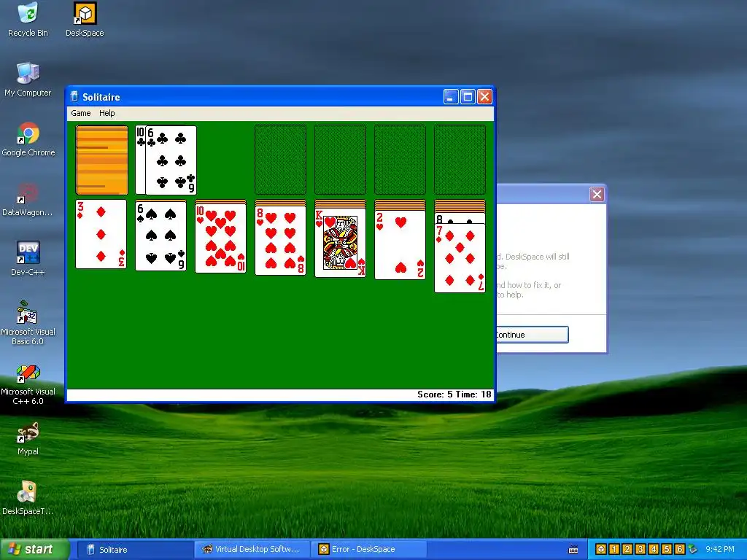Switch to Virtual Desktop Software taskbar button
The height and width of the screenshot is (560, 747).
pos(251,550)
